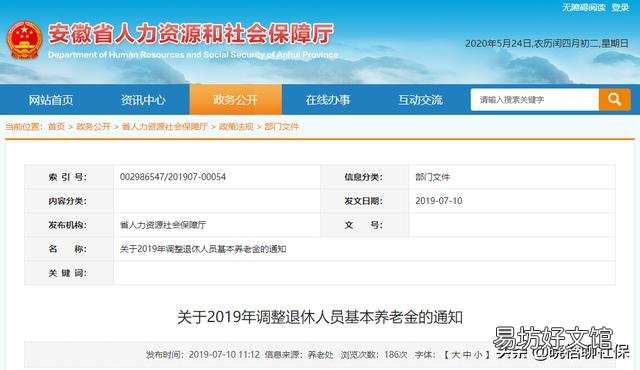Click the 信息来源 value 养老处

pyautogui.click(x=320, y=354)
